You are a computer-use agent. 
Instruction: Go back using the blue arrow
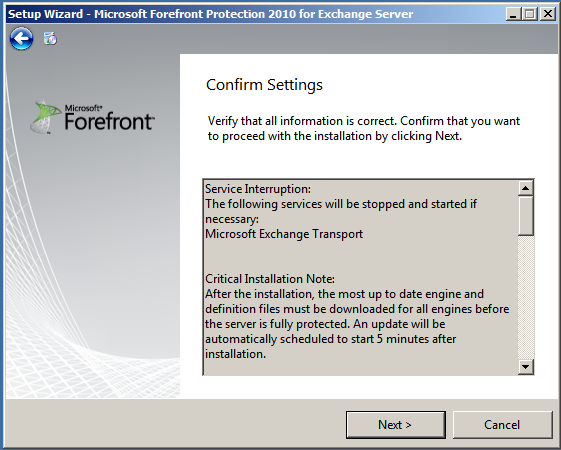[x=21, y=38]
